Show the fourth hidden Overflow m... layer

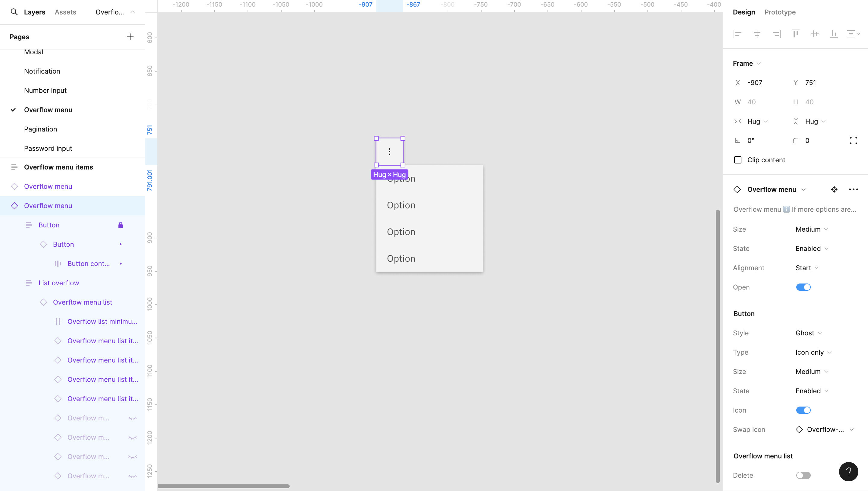point(132,476)
